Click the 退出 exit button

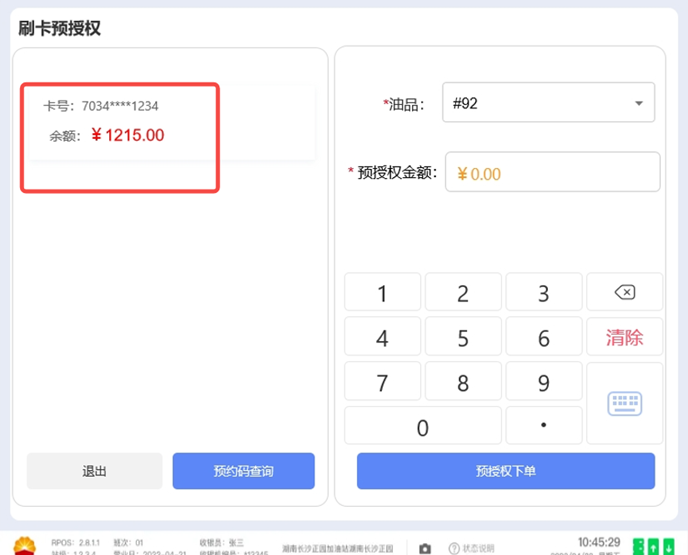[x=94, y=471]
